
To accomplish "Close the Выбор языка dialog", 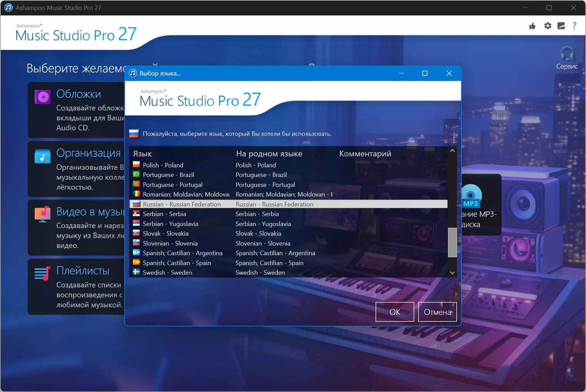I will (449, 73).
